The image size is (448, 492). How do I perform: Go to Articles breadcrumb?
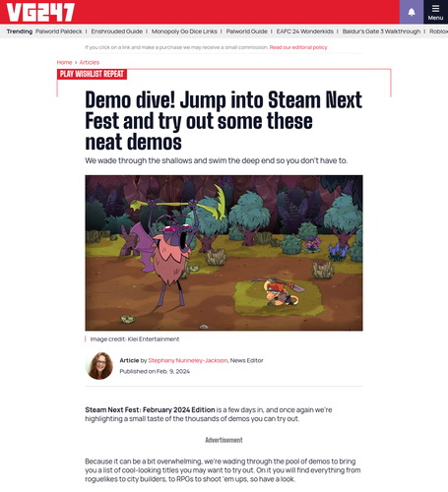[90, 62]
